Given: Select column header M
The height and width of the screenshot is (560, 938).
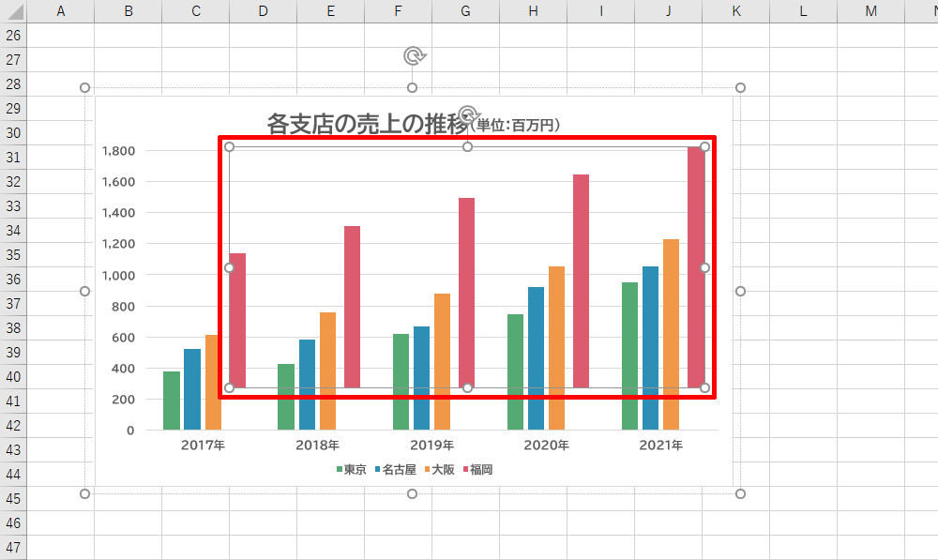Looking at the screenshot, I should (x=870, y=11).
